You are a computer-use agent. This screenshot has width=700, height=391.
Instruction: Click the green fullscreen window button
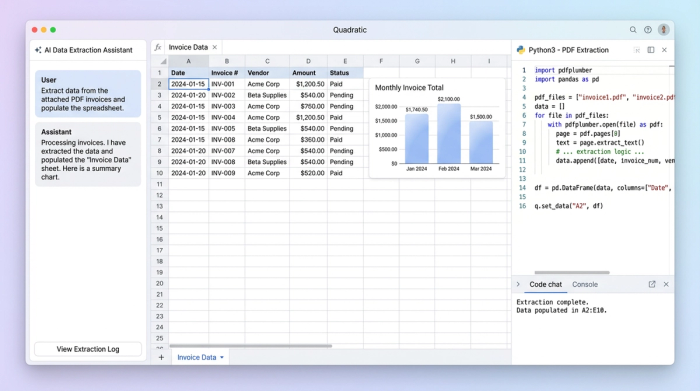[53, 30]
